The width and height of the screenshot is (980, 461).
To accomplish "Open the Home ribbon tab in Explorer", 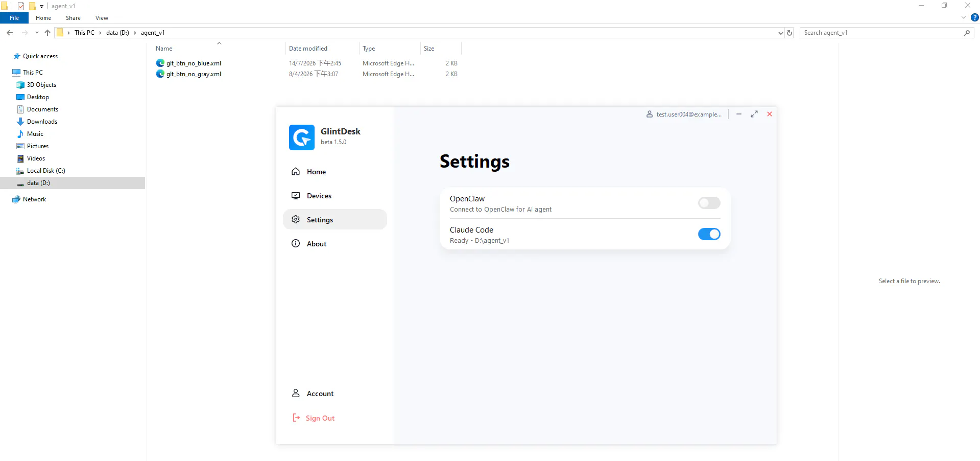I will pos(43,18).
